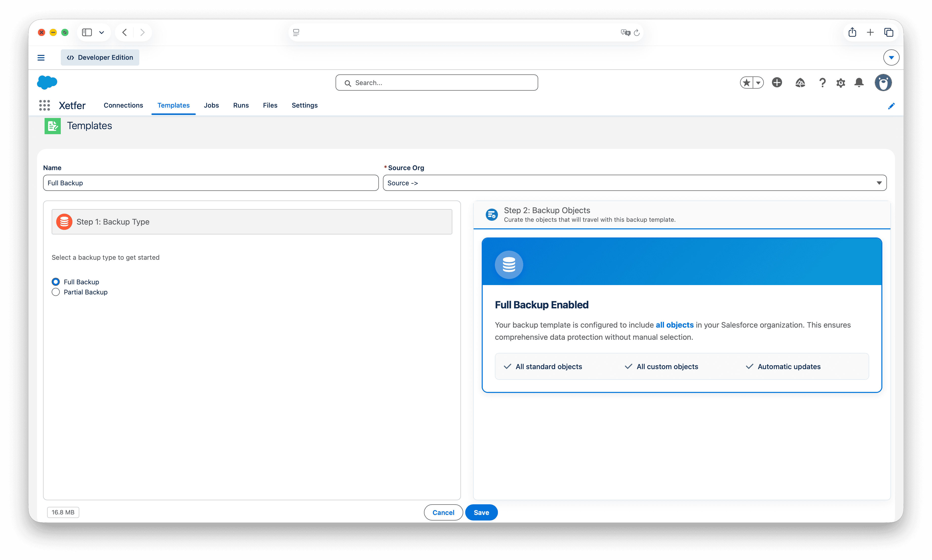
Task: Open the notifications bell
Action: 859,83
